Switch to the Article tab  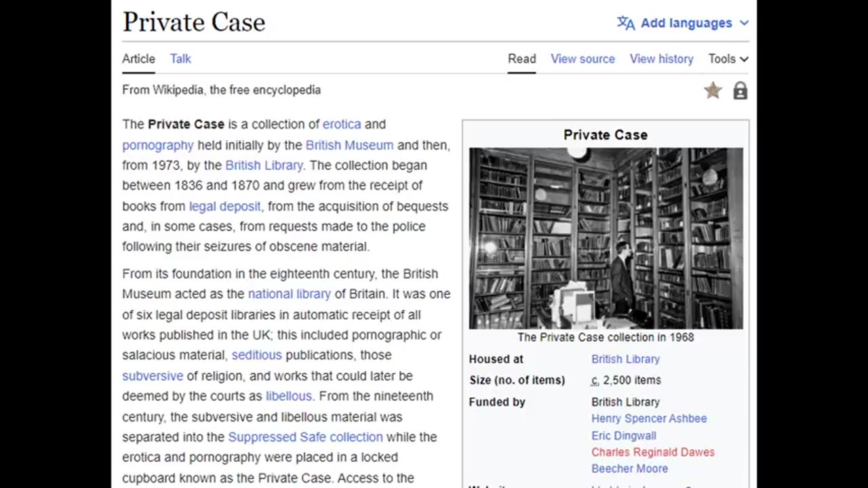pos(138,59)
